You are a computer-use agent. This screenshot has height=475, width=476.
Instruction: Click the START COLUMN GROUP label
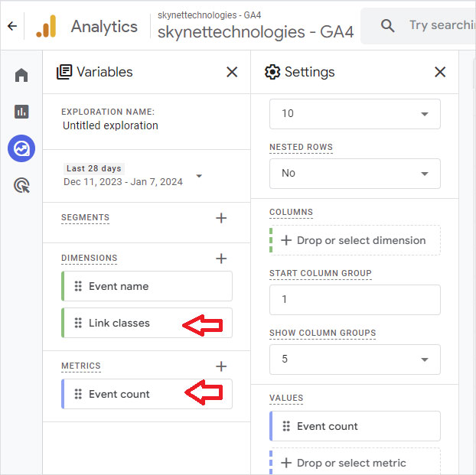(321, 273)
